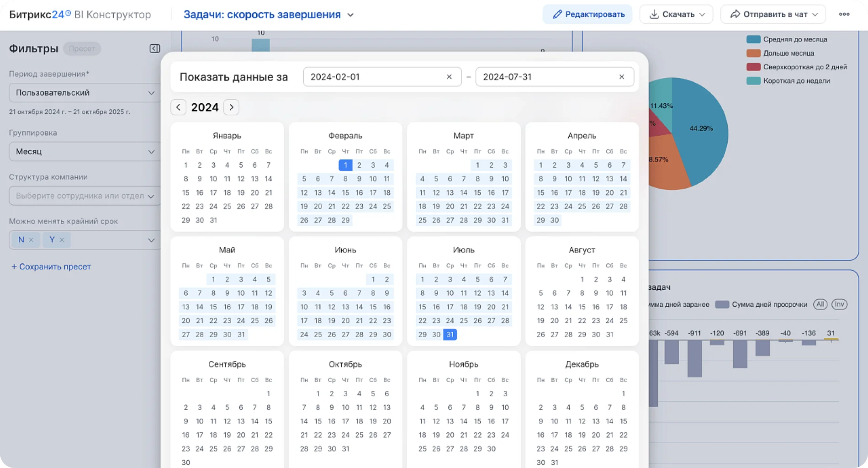This screenshot has width=868, height=468.
Task: Select August 15 in the calendar
Action: coord(582,307)
